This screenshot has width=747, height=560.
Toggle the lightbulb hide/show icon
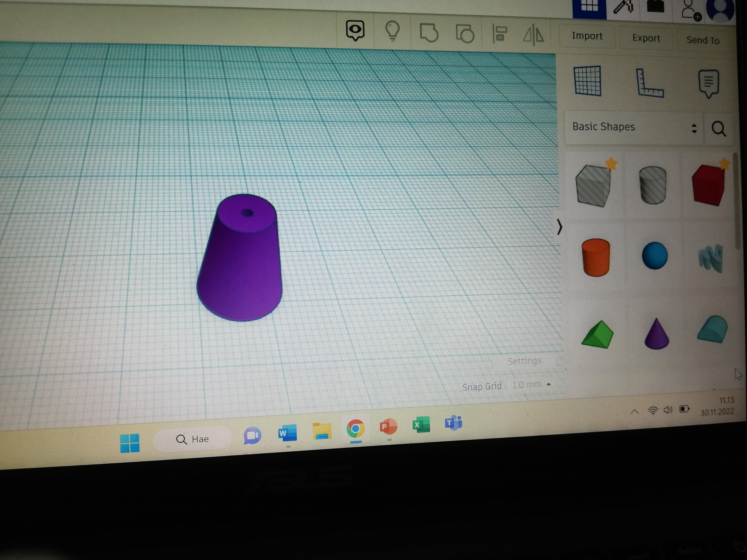coord(392,31)
